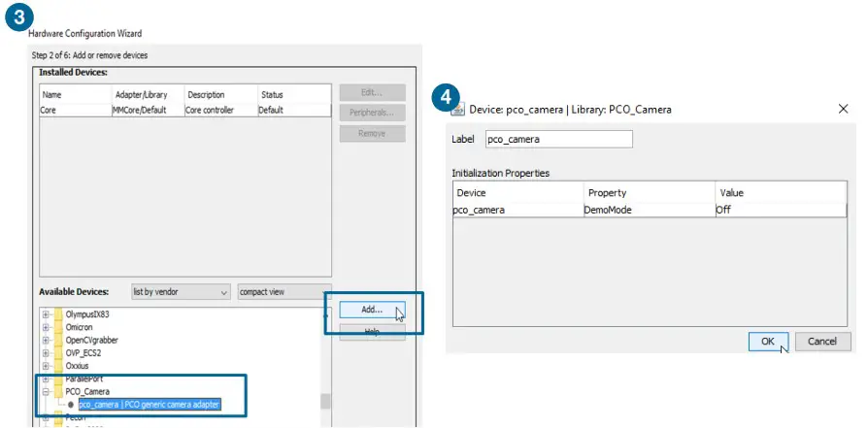Click the OlympusIX83 folder icon
Viewport: 868px width, 428px height.
(58, 313)
